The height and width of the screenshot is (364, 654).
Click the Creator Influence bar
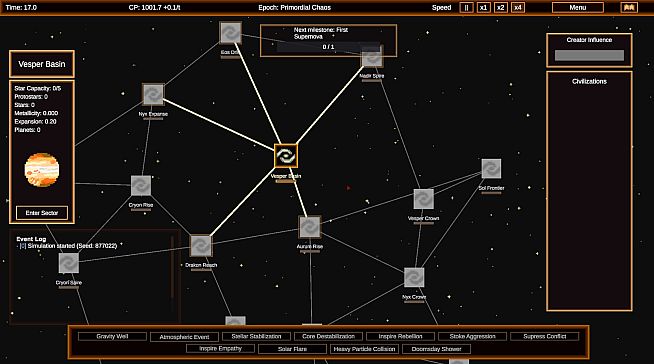pyautogui.click(x=589, y=55)
